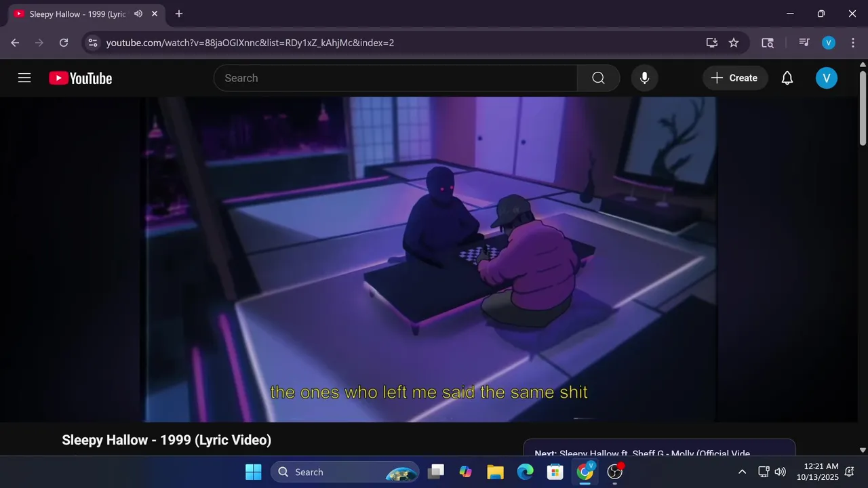Click the page's vertical scrollbar thumb
The width and height of the screenshot is (868, 488).
(x=863, y=108)
